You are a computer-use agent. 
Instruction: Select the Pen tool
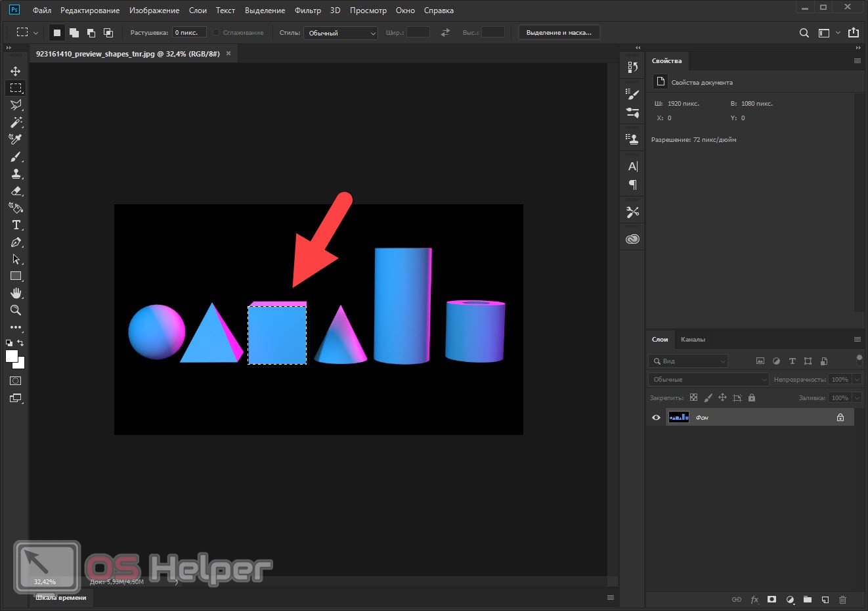[x=16, y=242]
